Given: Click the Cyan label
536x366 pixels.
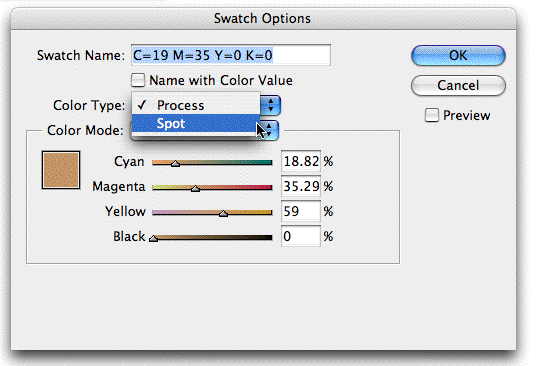Looking at the screenshot, I should (129, 162).
